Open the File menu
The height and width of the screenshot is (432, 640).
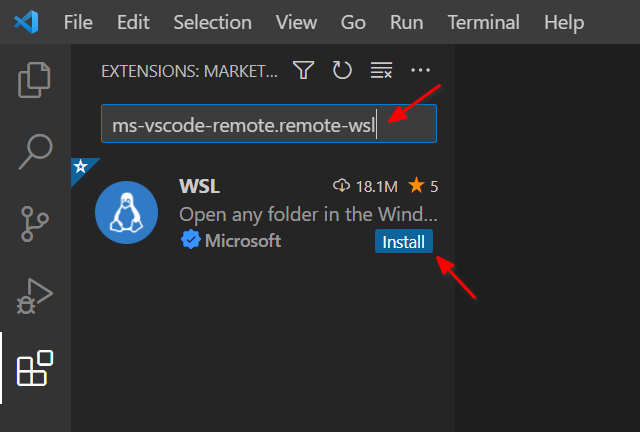click(78, 22)
